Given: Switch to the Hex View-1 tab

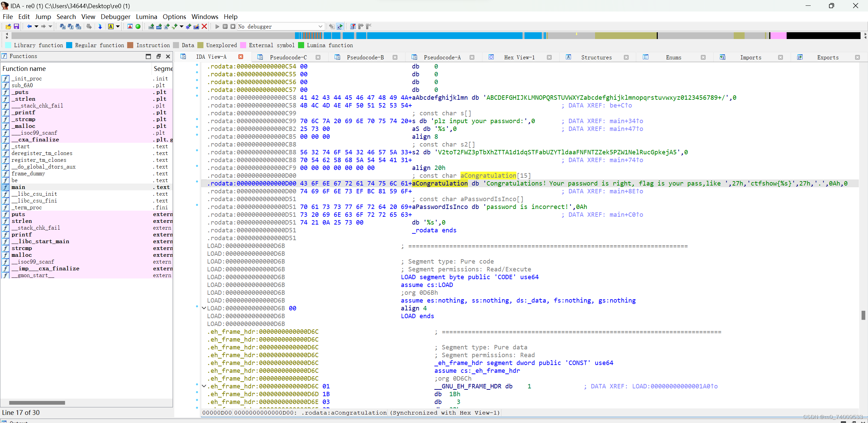Looking at the screenshot, I should pyautogui.click(x=519, y=57).
